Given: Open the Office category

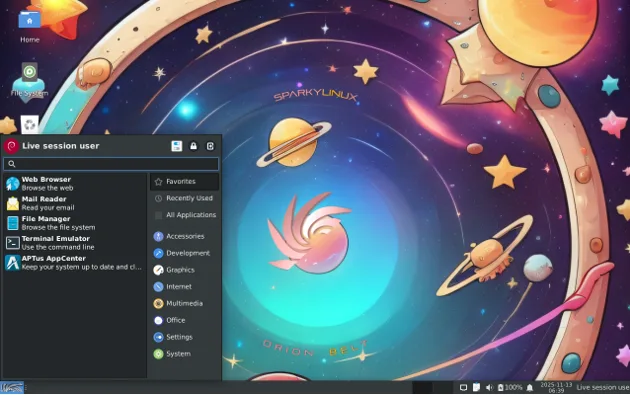Looking at the screenshot, I should [185, 320].
